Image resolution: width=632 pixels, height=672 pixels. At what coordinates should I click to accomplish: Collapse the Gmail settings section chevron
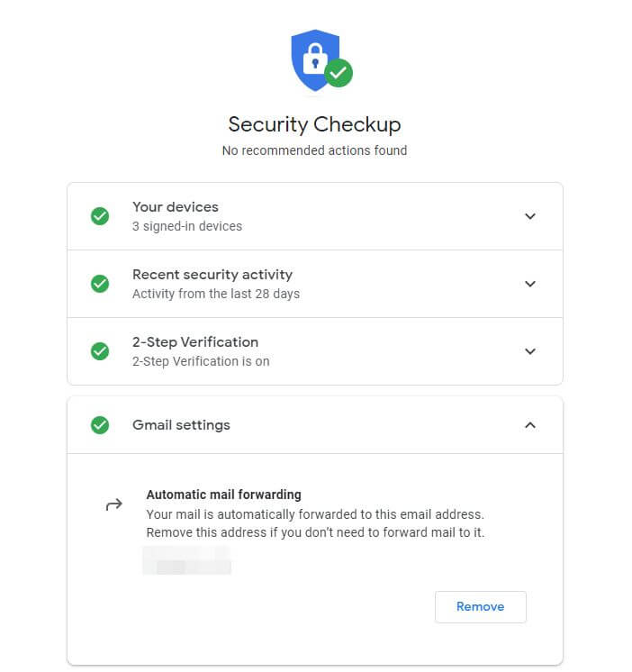click(530, 425)
